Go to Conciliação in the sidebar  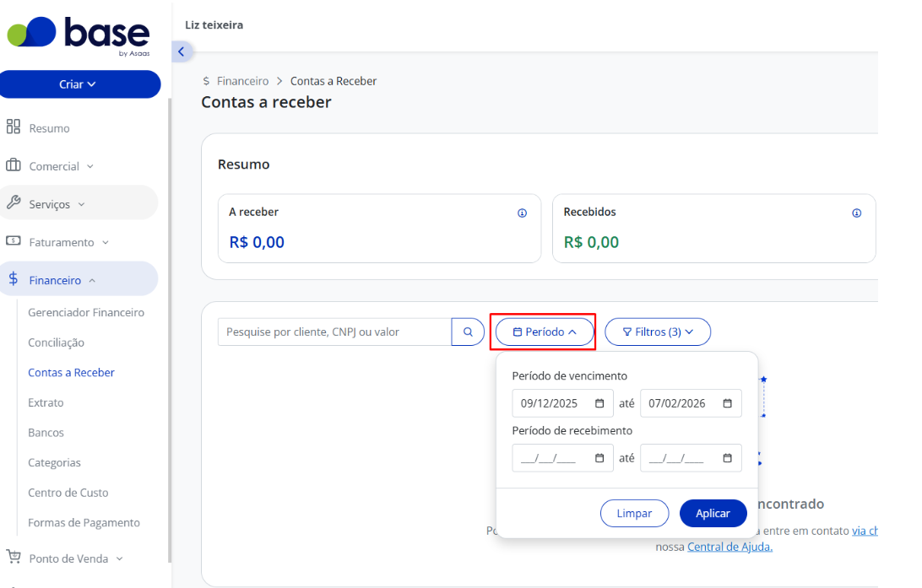click(56, 343)
